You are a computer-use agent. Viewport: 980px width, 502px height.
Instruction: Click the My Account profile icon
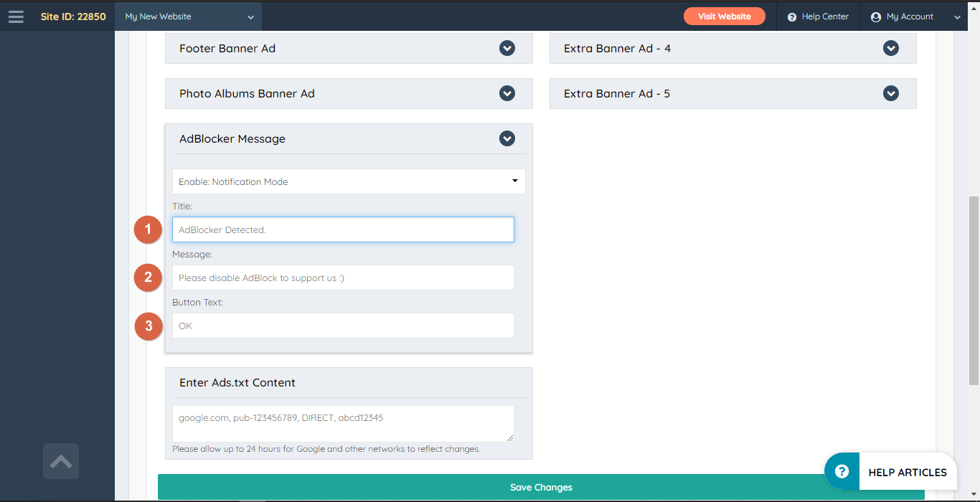[875, 16]
